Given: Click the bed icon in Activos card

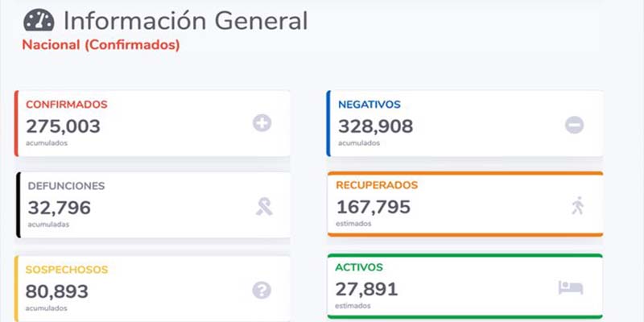Looking at the screenshot, I should [x=570, y=288].
